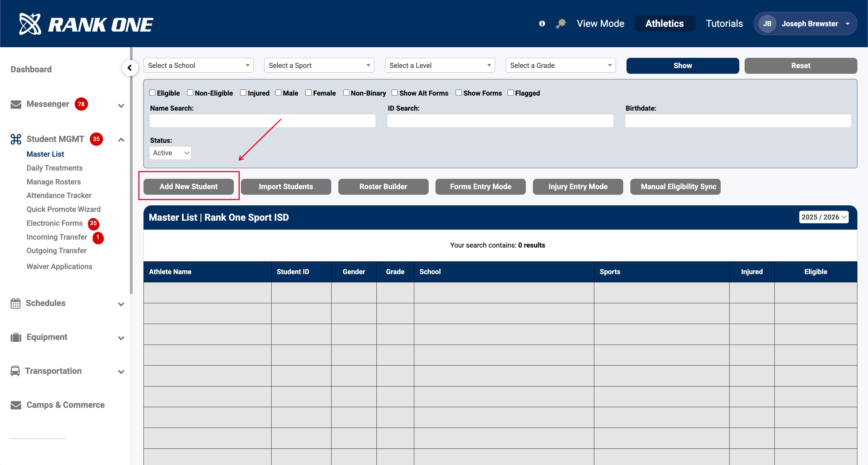Collapse the sidebar with the back arrow

130,68
